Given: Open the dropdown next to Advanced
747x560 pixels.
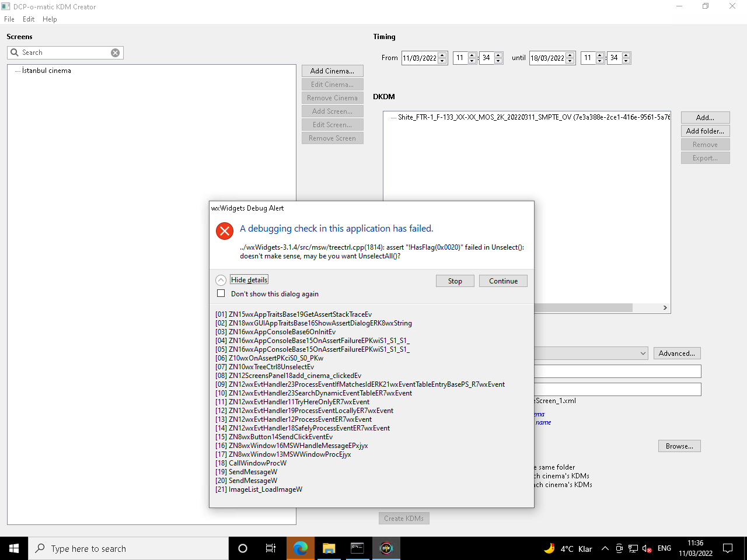Looking at the screenshot, I should [643, 353].
